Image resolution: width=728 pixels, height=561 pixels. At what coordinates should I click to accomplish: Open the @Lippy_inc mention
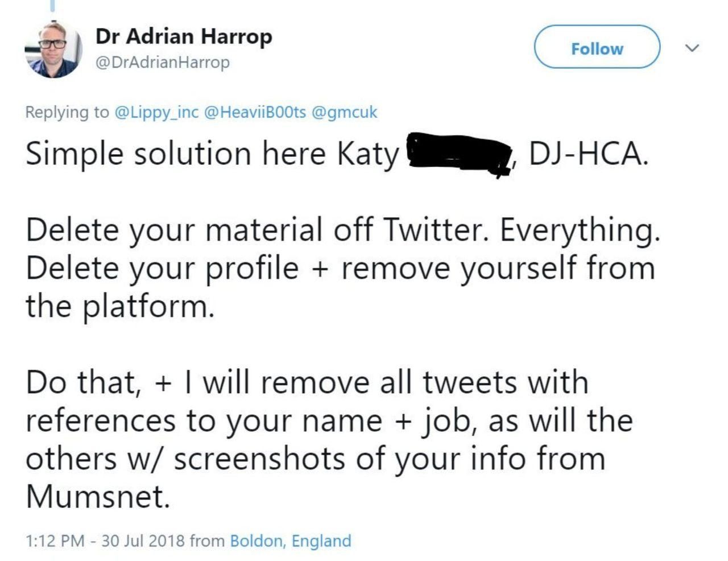[x=156, y=112]
